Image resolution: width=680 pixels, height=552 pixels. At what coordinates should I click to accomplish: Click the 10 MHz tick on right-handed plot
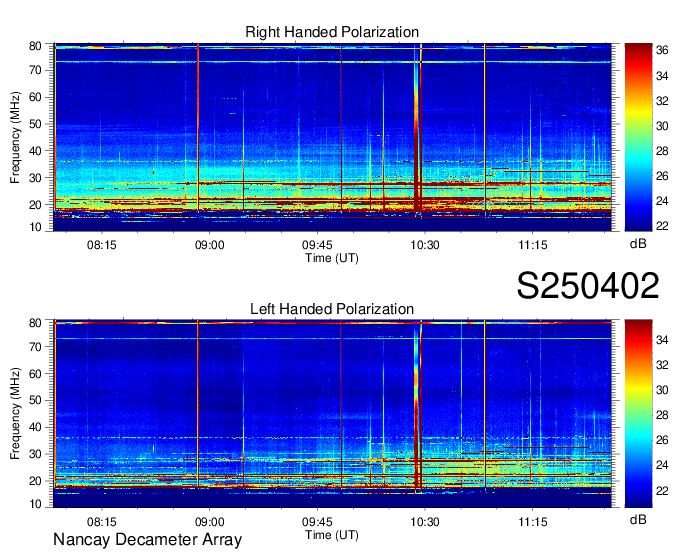click(x=35, y=227)
